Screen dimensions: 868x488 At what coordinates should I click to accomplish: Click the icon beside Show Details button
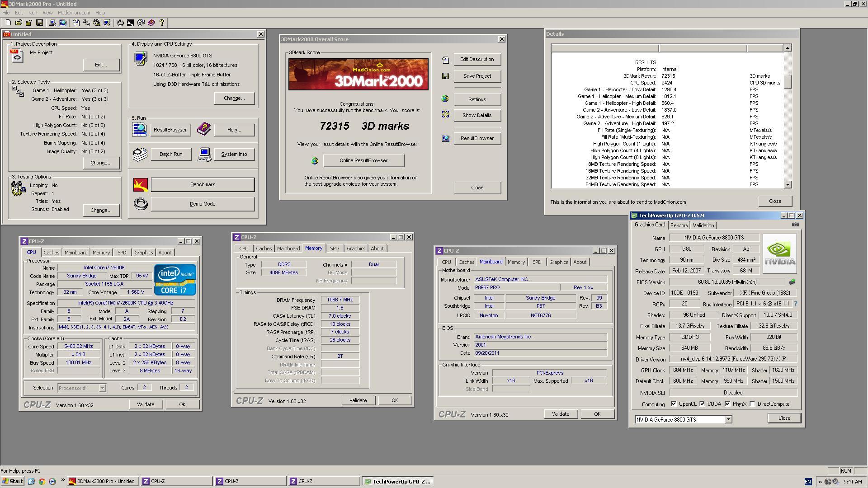(445, 114)
